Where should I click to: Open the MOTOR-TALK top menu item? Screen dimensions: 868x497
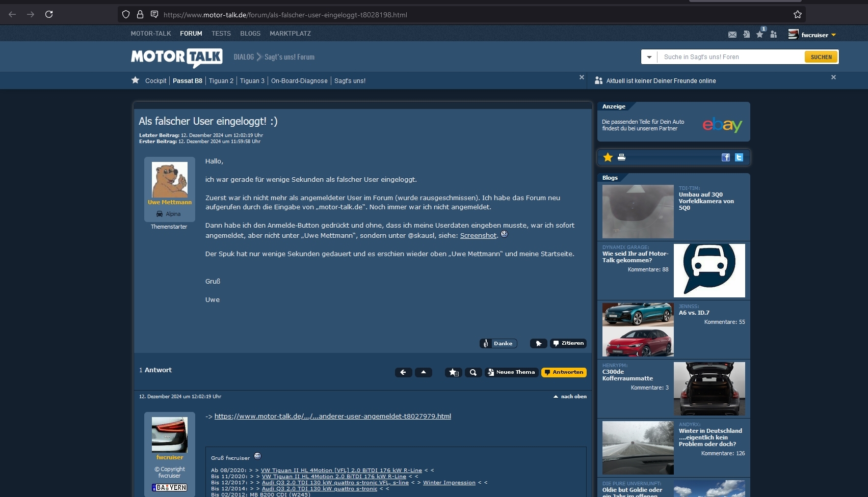(151, 34)
